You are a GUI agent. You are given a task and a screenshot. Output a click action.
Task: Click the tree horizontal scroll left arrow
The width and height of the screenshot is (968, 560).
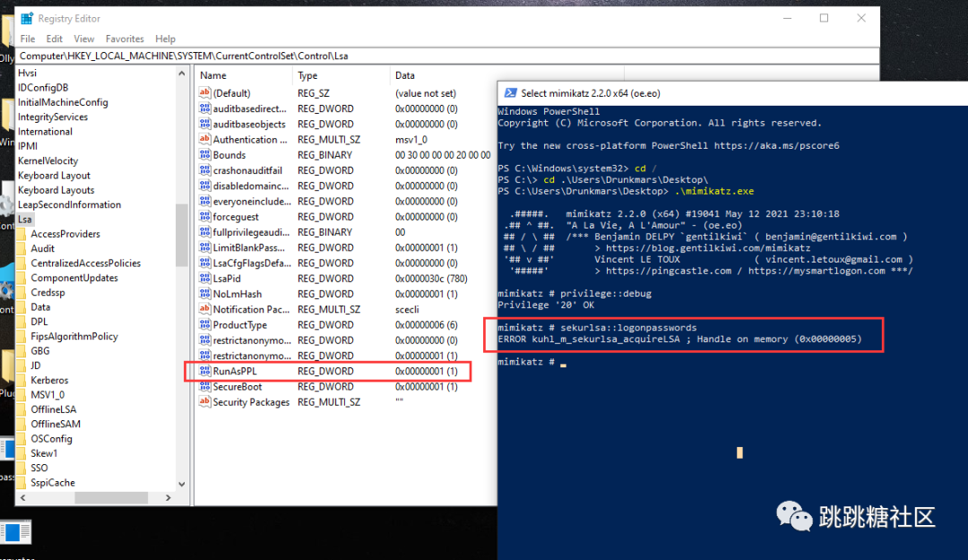(22, 497)
